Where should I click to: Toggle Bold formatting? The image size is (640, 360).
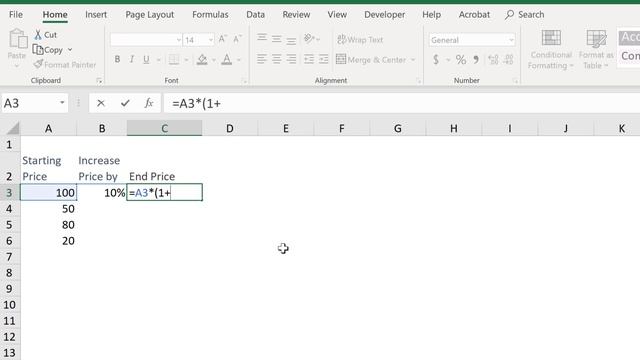(x=118, y=60)
